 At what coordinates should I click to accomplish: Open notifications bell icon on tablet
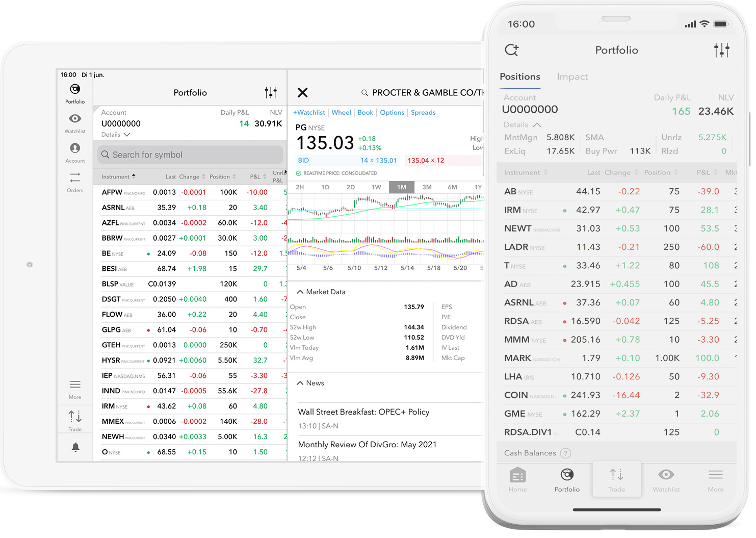click(75, 447)
